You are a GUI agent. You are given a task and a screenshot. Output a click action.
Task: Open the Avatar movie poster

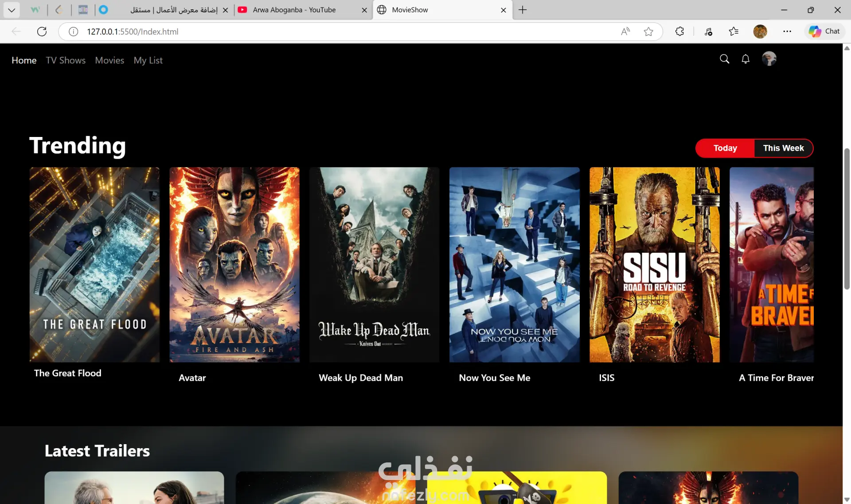[234, 264]
